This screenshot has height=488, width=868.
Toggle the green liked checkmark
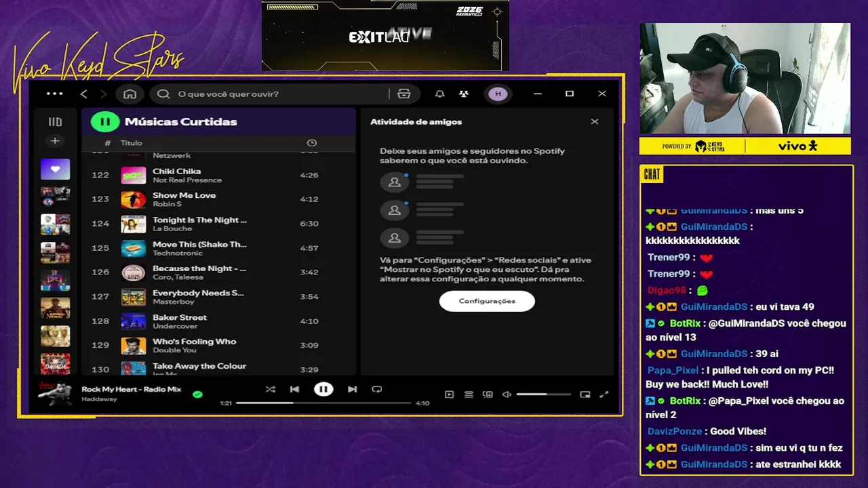click(x=197, y=394)
